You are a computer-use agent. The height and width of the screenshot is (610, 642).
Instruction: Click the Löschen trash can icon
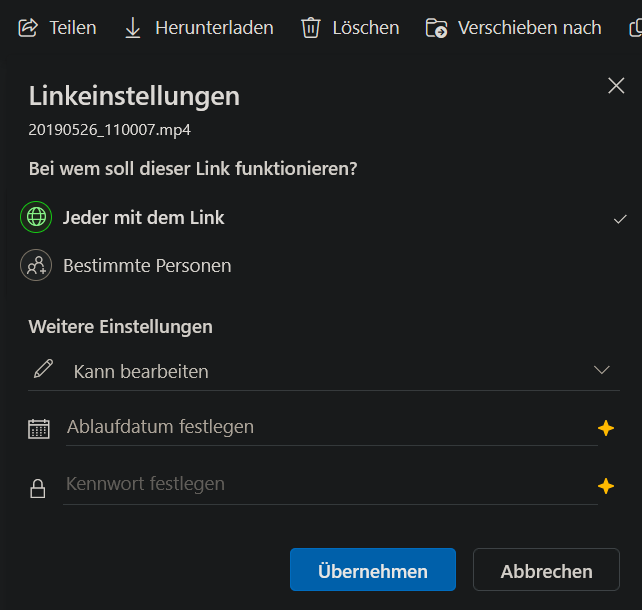click(x=311, y=28)
